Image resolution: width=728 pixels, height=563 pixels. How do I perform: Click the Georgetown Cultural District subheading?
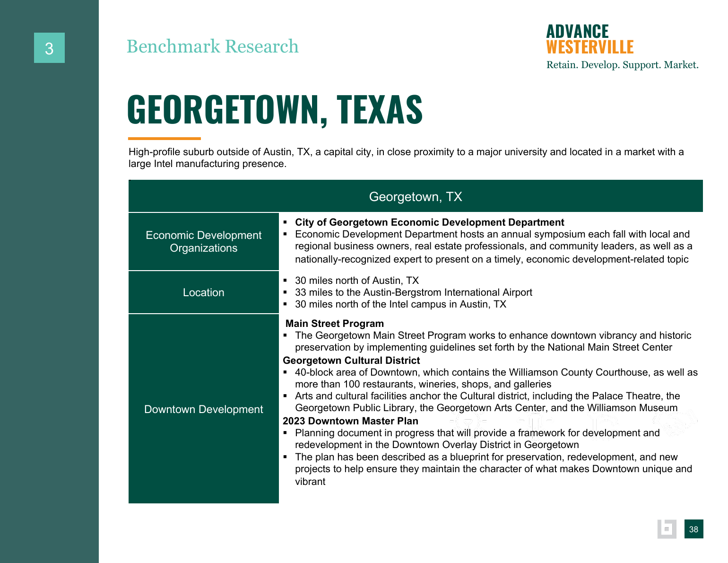click(x=351, y=361)
